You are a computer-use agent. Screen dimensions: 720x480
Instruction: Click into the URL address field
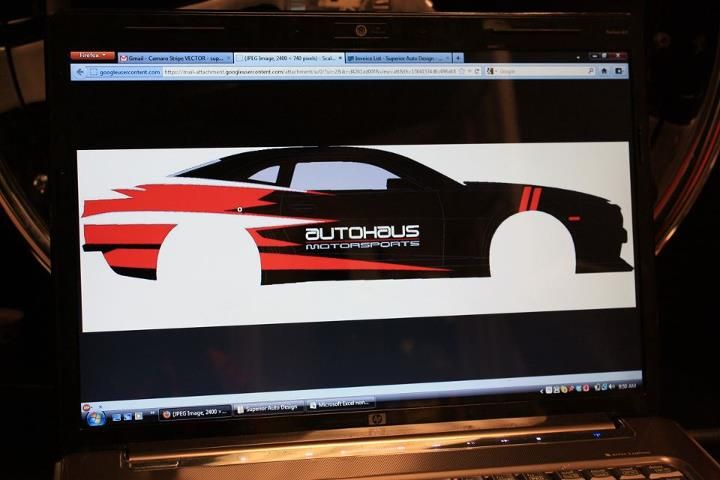tap(310, 72)
